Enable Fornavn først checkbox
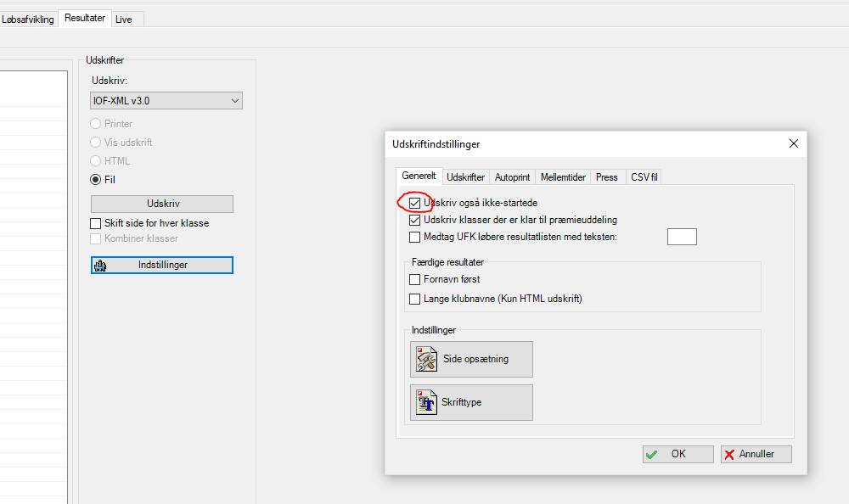849x504 pixels. pos(415,279)
